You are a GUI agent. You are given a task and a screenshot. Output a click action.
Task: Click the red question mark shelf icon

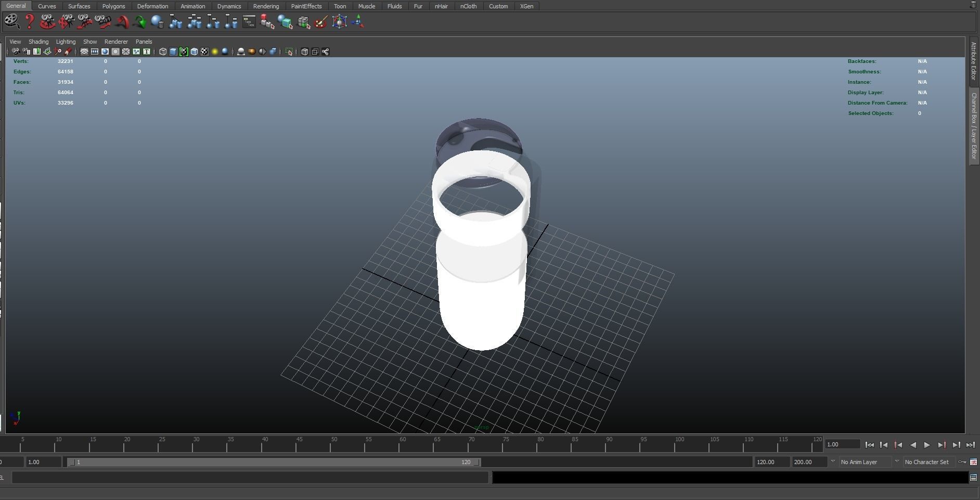[x=30, y=21]
